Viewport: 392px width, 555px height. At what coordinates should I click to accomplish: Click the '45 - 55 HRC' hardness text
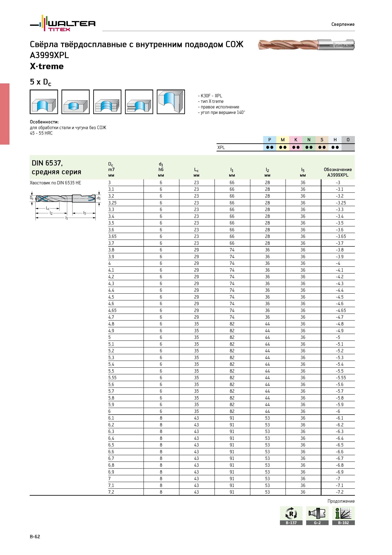pos(41,133)
